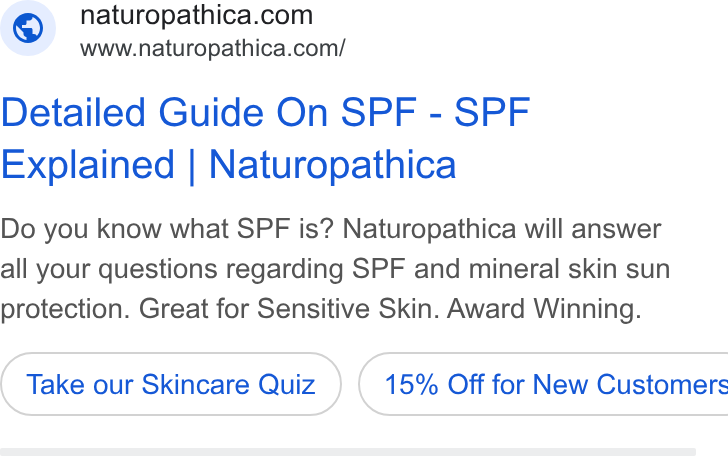Open the www.naturopathica.com/ URL line

(213, 48)
